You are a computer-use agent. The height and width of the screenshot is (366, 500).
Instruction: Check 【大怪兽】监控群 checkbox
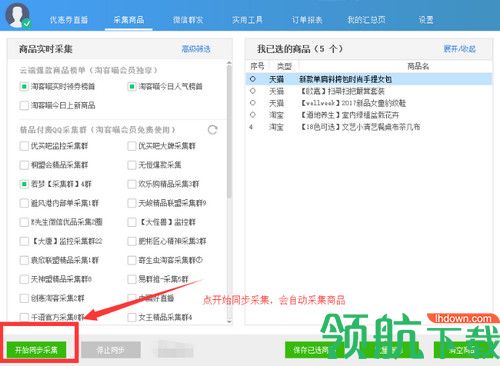click(x=132, y=222)
